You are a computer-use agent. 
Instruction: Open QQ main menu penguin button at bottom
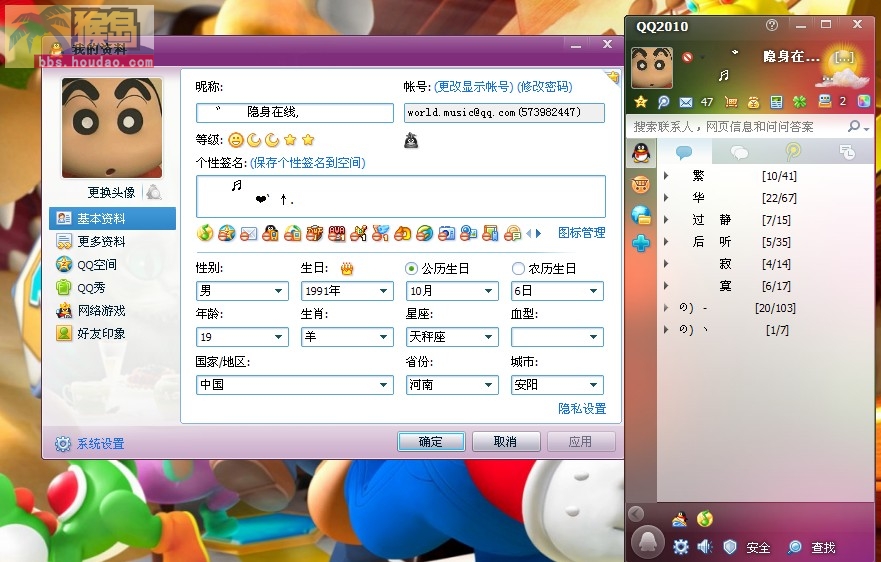648,542
